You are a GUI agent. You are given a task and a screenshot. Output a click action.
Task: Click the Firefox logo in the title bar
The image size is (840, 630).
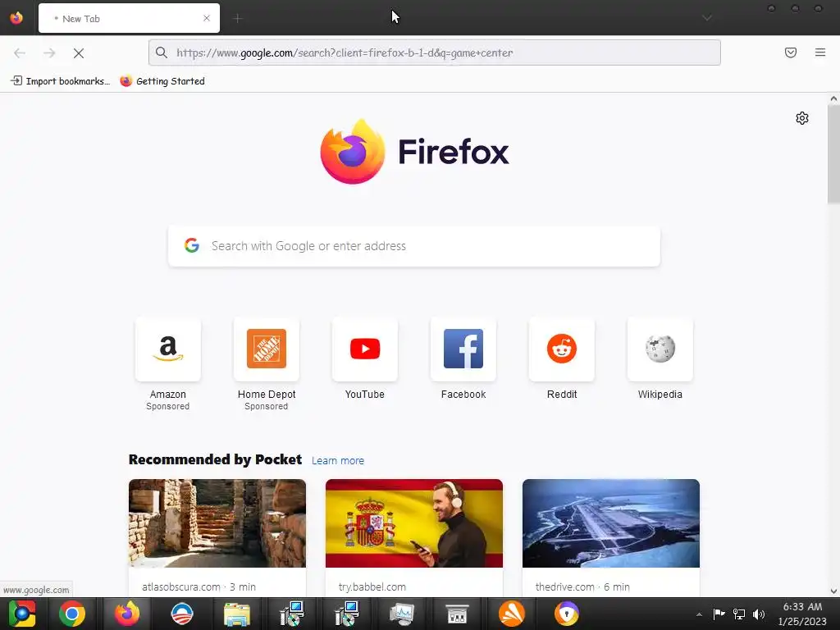click(x=16, y=18)
